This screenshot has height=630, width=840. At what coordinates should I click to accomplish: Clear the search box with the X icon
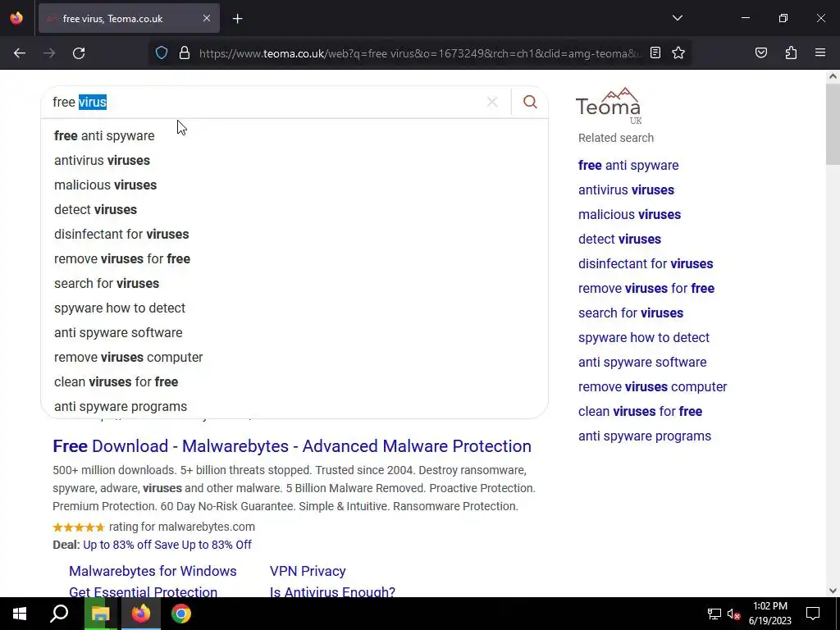492,102
